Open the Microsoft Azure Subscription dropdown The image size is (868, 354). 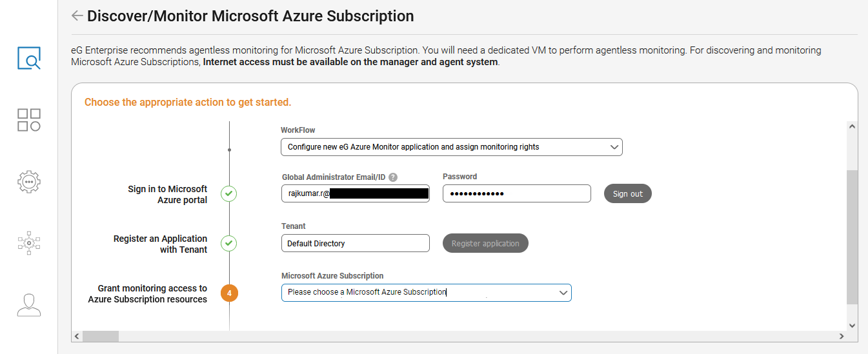click(x=426, y=293)
